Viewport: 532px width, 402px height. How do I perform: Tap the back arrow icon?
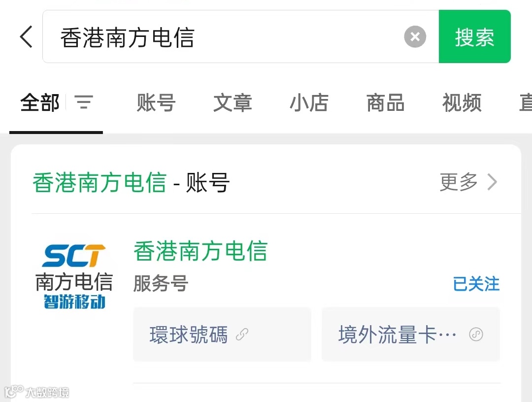[x=26, y=36]
